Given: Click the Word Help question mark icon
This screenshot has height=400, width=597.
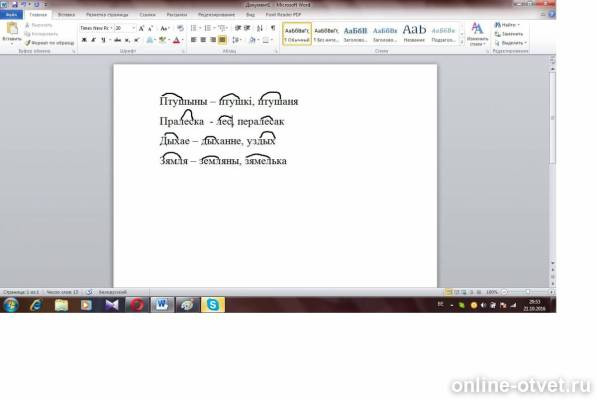Looking at the screenshot, I should [551, 14].
